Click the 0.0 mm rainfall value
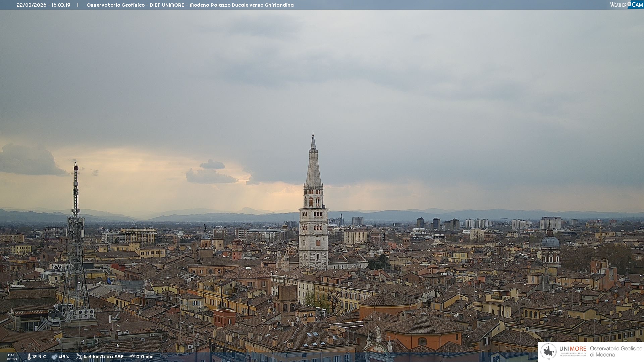This screenshot has height=362, width=644. click(x=145, y=357)
